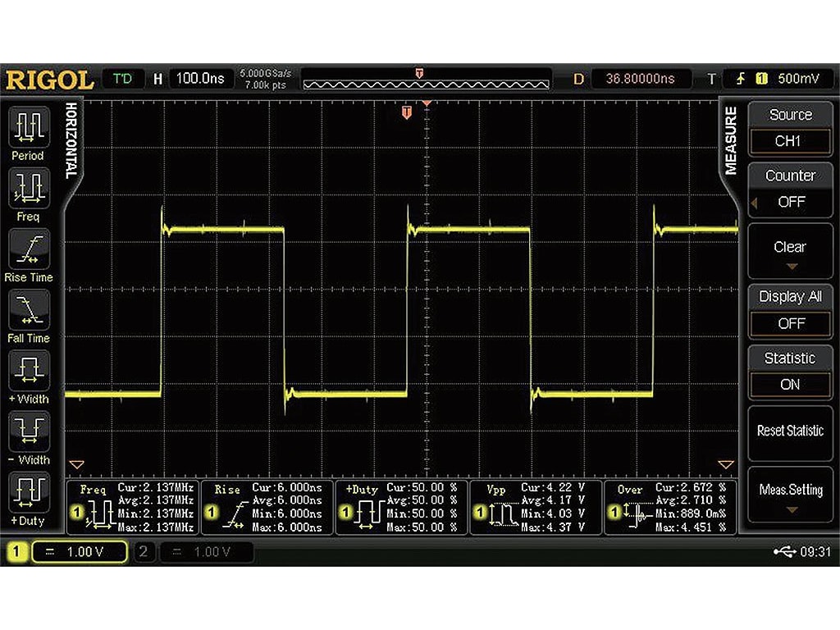Activate channel 2 at bottom bar
This screenshot has width=840, height=630.
[x=144, y=551]
